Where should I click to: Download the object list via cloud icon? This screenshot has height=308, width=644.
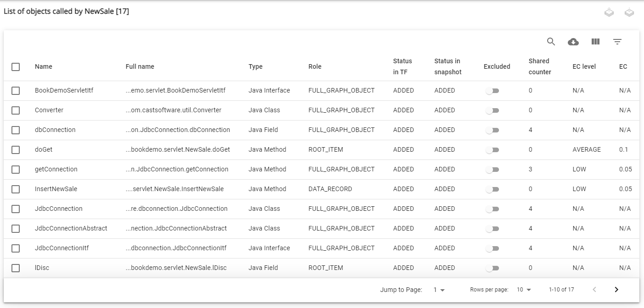coord(573,42)
